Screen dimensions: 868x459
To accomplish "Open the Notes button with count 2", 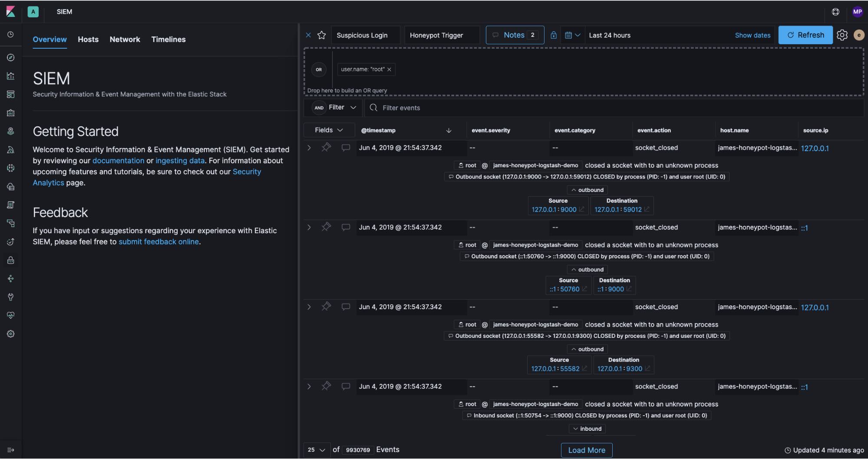I will (x=515, y=35).
